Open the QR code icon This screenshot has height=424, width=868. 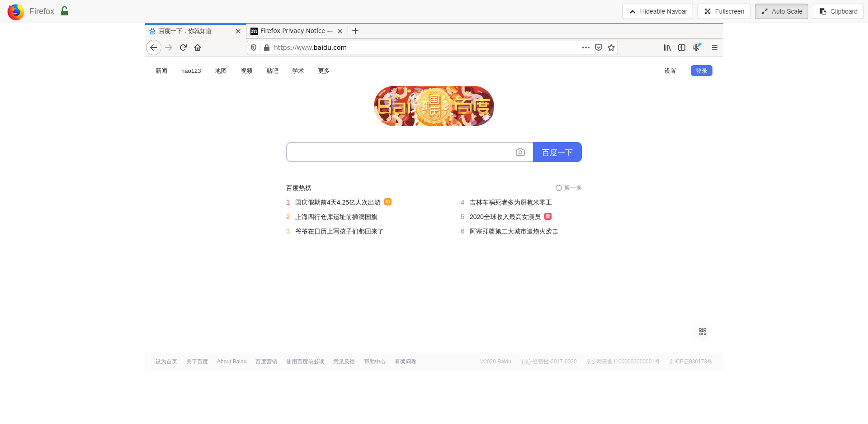(703, 332)
